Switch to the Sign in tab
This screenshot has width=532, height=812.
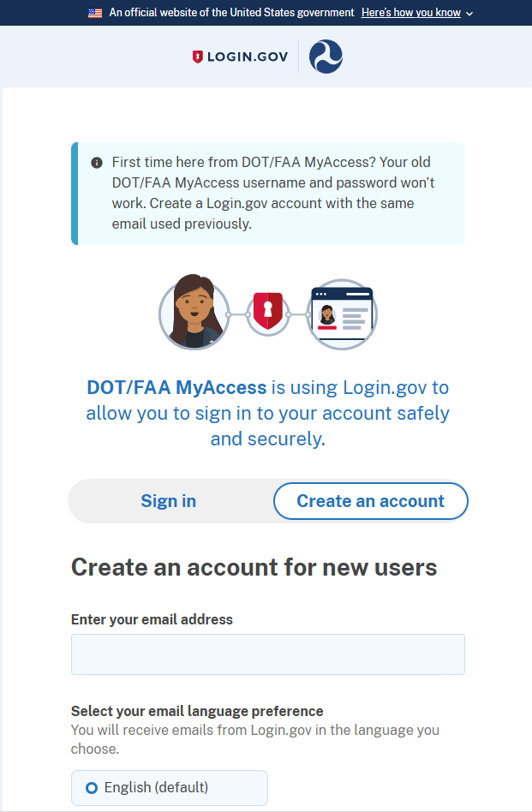(x=168, y=501)
